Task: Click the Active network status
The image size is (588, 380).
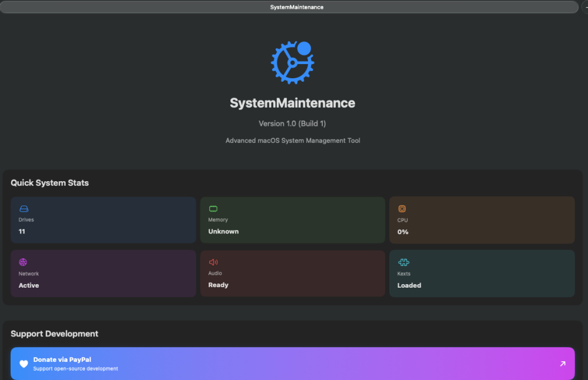Action: pos(29,285)
